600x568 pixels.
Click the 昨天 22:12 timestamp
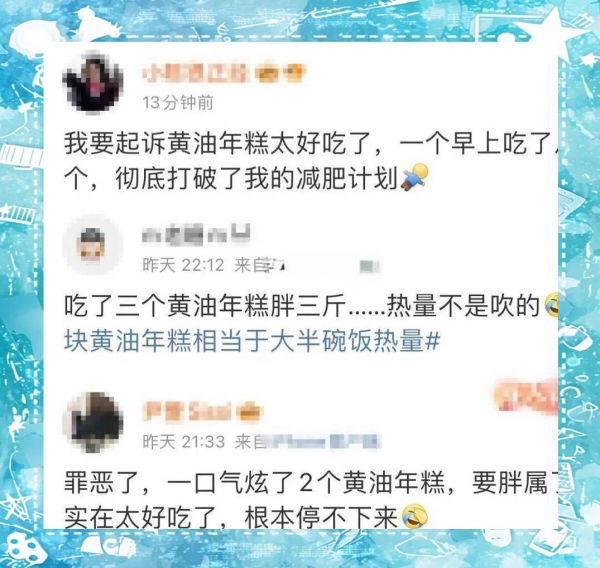[183, 265]
